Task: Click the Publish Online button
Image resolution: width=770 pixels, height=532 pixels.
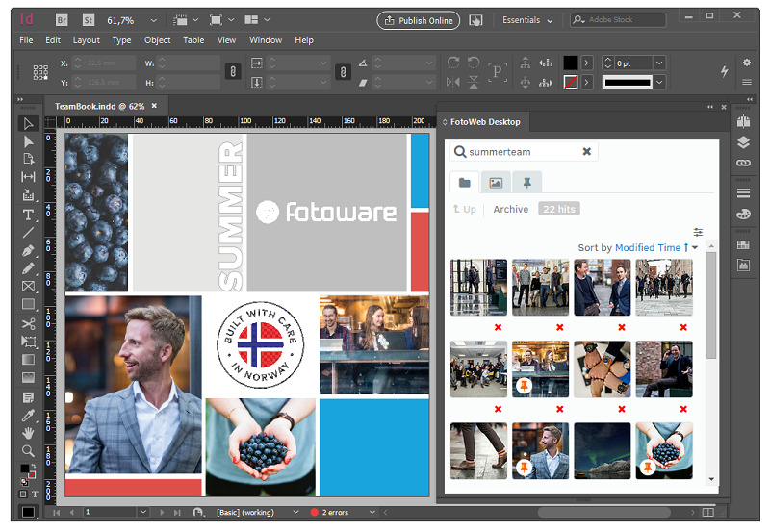Action: coord(419,20)
